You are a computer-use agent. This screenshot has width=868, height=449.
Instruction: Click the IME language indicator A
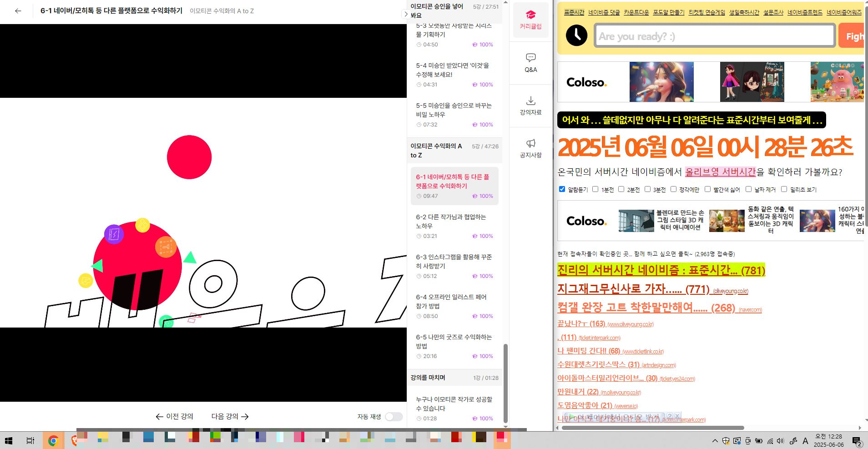pos(805,441)
